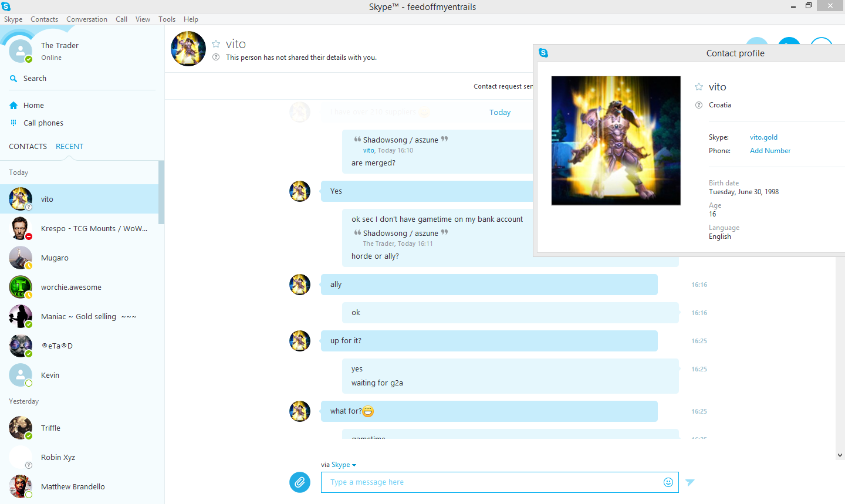This screenshot has width=845, height=504.
Task: Switch to the CONTACTS tab
Action: 28,147
